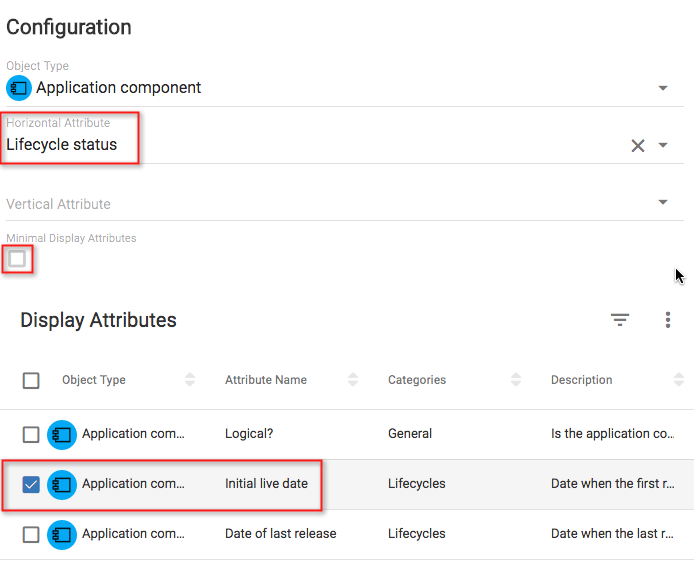Open the Vertical Attribute dropdown
Image resolution: width=694 pixels, height=566 pixels.
[663, 202]
